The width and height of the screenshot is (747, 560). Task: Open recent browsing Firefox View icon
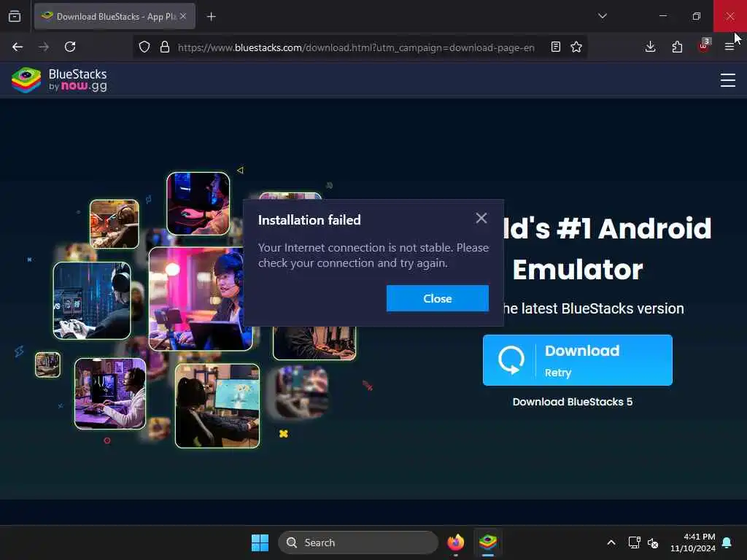pyautogui.click(x=15, y=16)
